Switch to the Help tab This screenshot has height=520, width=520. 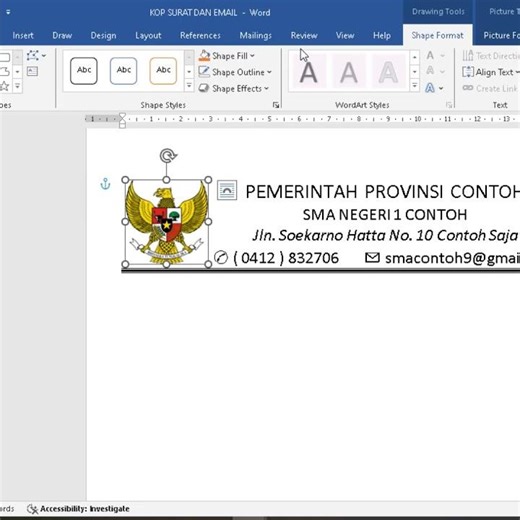(x=382, y=35)
